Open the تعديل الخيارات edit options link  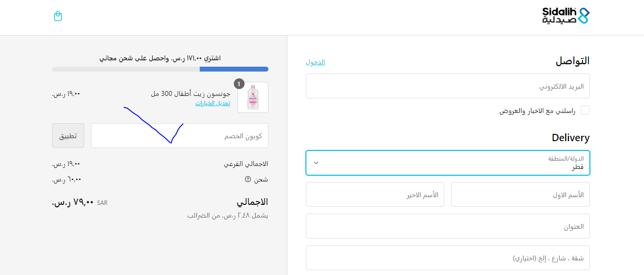tap(213, 103)
